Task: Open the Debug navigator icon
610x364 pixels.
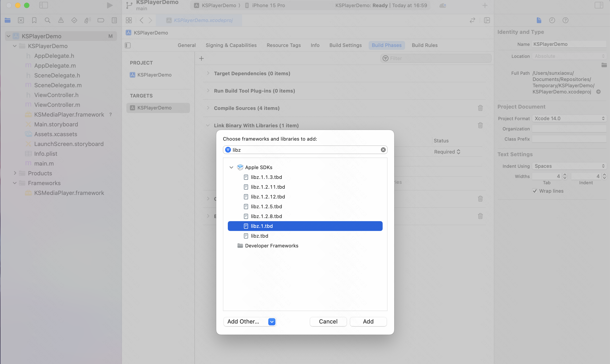Action: tap(87, 20)
